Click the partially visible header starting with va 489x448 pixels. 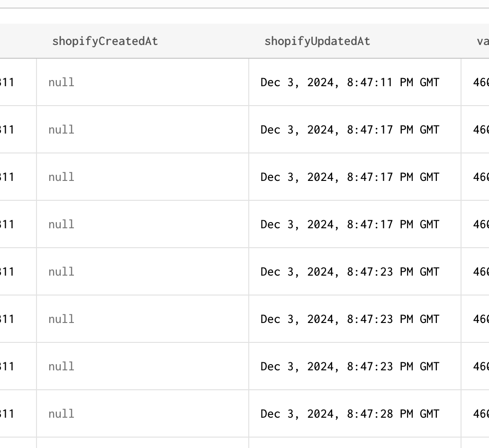pos(482,41)
